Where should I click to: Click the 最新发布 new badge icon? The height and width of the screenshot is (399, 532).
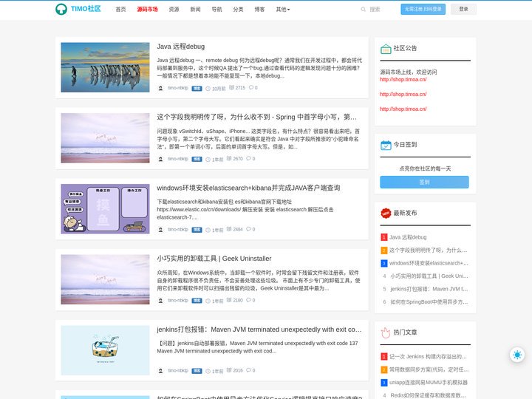pyautogui.click(x=386, y=214)
